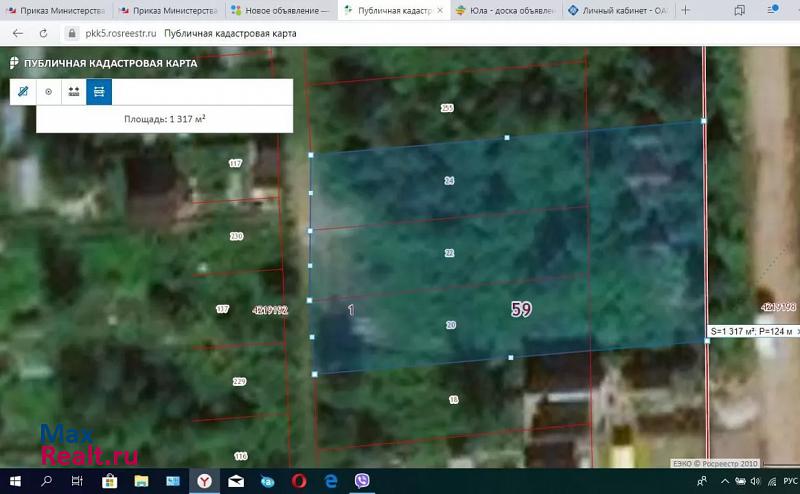
Task: Open Windows Start menu
Action: [x=16, y=481]
